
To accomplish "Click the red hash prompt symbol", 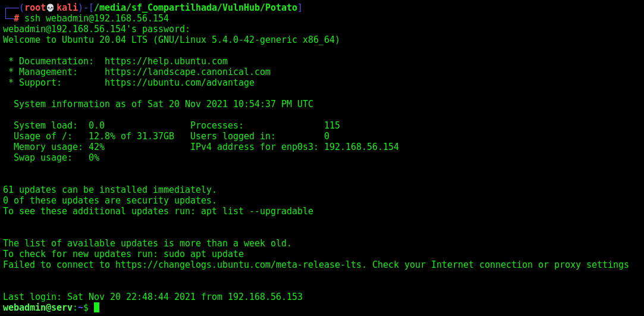I will [x=17, y=18].
